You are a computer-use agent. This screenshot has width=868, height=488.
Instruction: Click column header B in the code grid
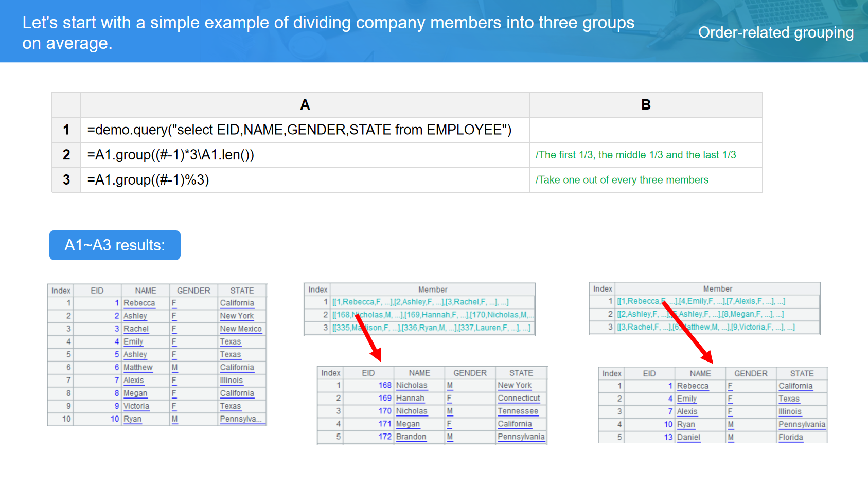(646, 105)
